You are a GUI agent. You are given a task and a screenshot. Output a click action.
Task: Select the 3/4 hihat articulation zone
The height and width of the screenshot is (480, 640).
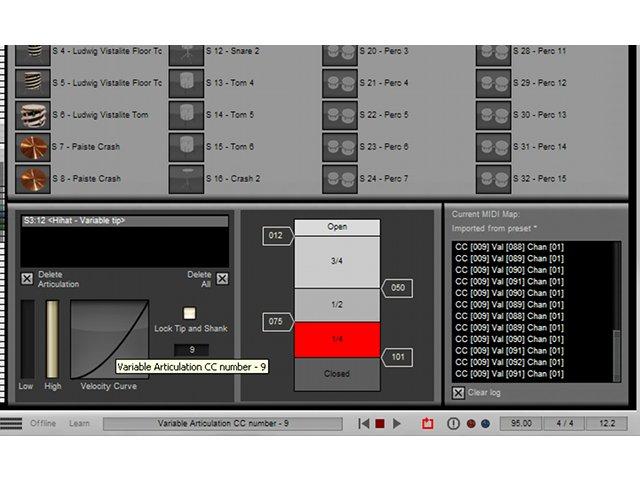click(337, 262)
